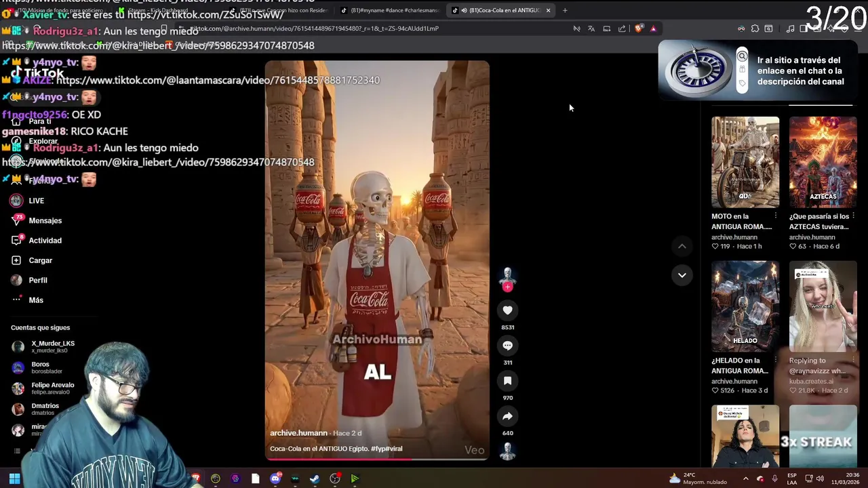868x488 pixels.
Task: Switch input language ESP LAA indicator
Action: (792, 479)
